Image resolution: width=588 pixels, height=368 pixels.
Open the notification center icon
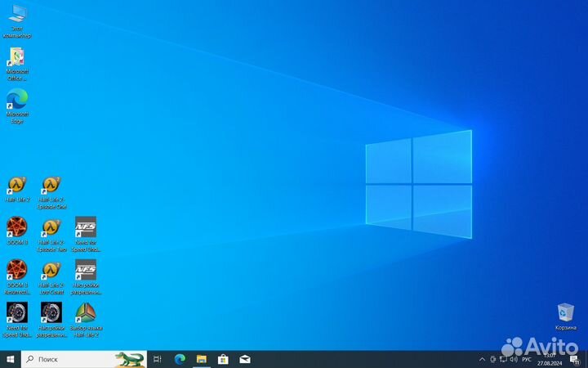575,360
